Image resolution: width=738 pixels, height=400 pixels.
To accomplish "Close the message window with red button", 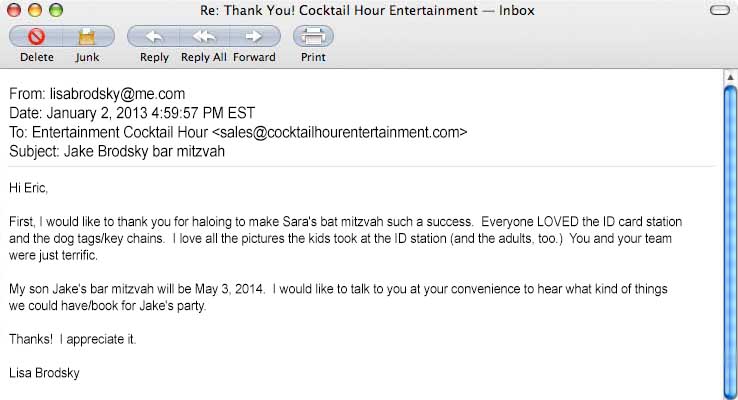I will point(15,11).
